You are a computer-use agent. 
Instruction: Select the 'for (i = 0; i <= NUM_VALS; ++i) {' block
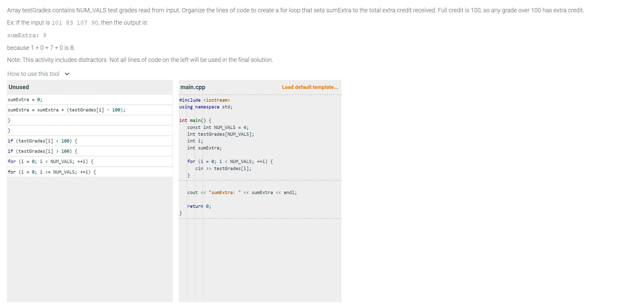pos(90,172)
